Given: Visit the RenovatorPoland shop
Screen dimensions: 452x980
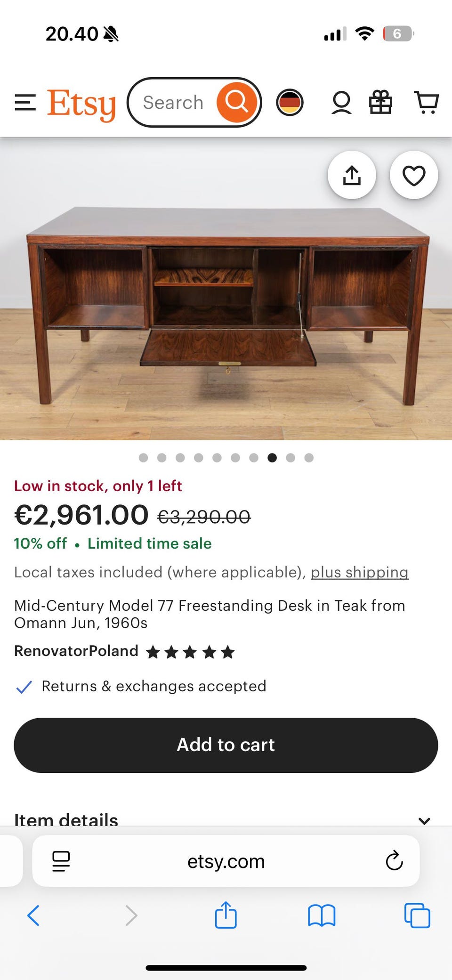Looking at the screenshot, I should point(76,651).
